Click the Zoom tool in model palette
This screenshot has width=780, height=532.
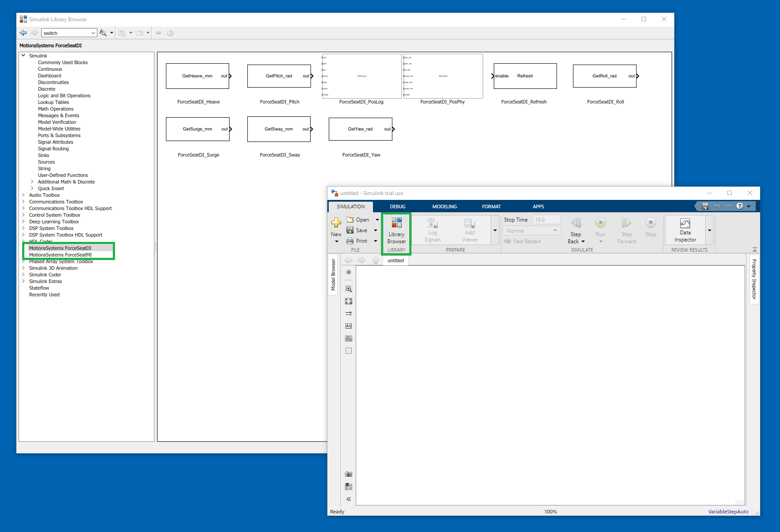pos(349,289)
